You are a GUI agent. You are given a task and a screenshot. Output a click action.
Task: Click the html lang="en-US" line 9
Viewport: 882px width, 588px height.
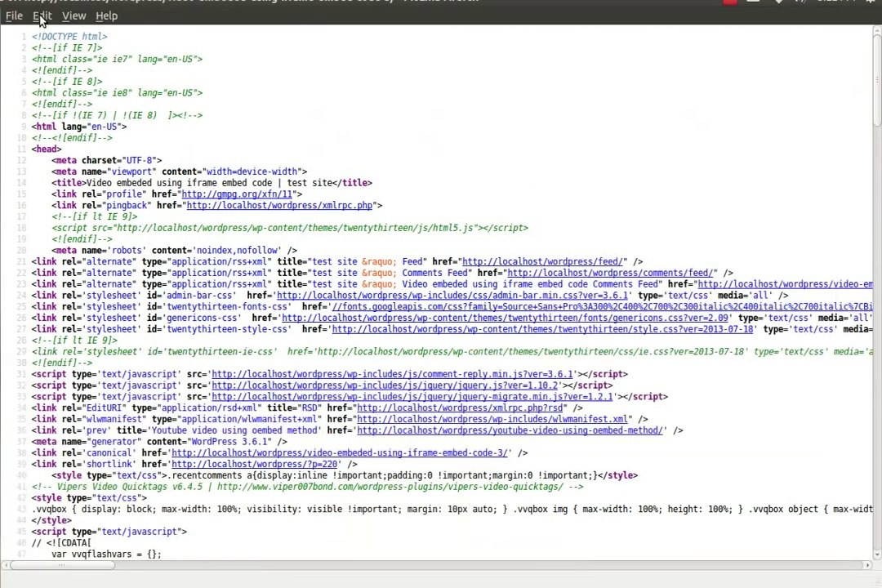pyautogui.click(x=78, y=127)
